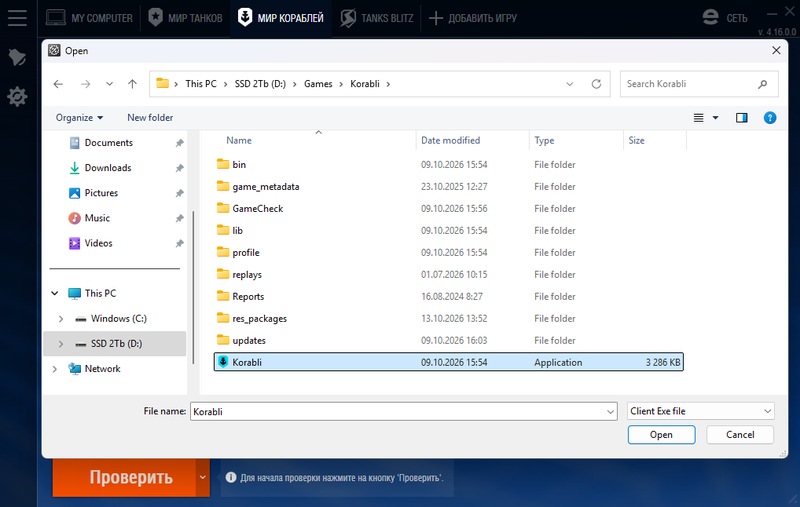Cancel the Open dialog
The height and width of the screenshot is (507, 800).
740,435
